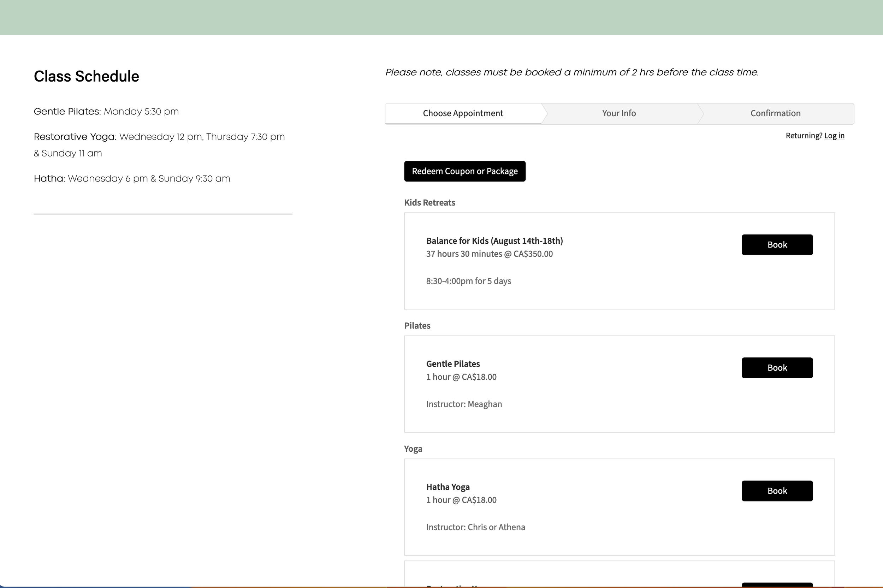This screenshot has width=883, height=588.
Task: Book the Balance for Kids retreat
Action: click(x=777, y=245)
